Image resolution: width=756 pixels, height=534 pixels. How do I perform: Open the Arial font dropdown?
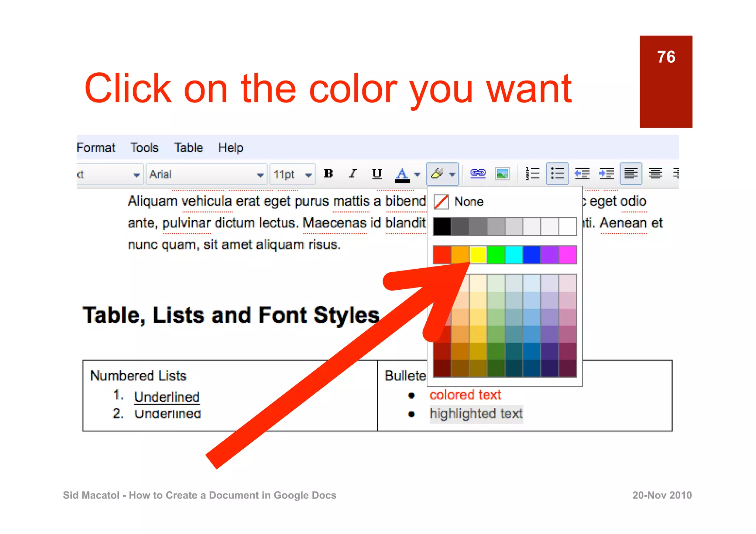(x=206, y=174)
